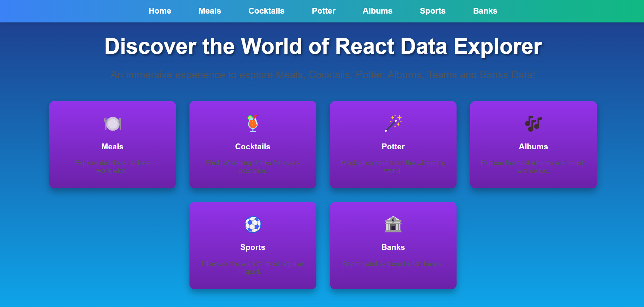
Task: Open the Cocktails section from the navbar
Action: (266, 11)
